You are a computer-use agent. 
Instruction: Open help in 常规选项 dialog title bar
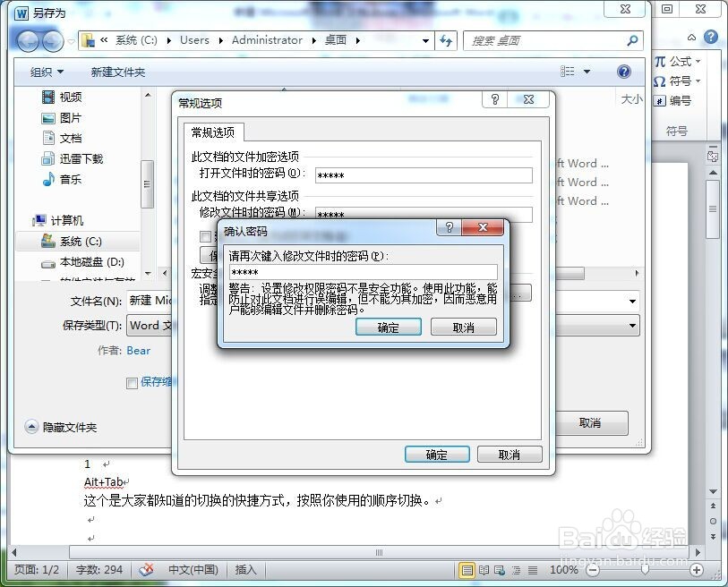pos(495,99)
